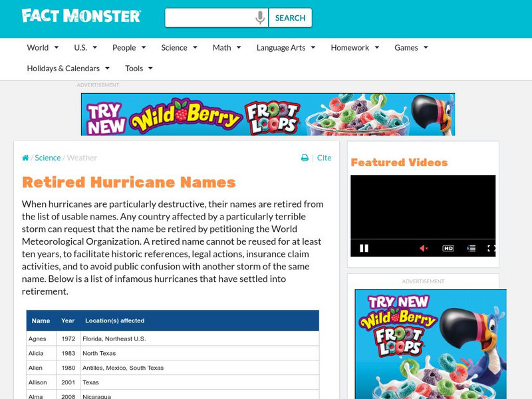532x399 pixels.
Task: Click the Retired Hurricane Names heading
Action: click(129, 182)
